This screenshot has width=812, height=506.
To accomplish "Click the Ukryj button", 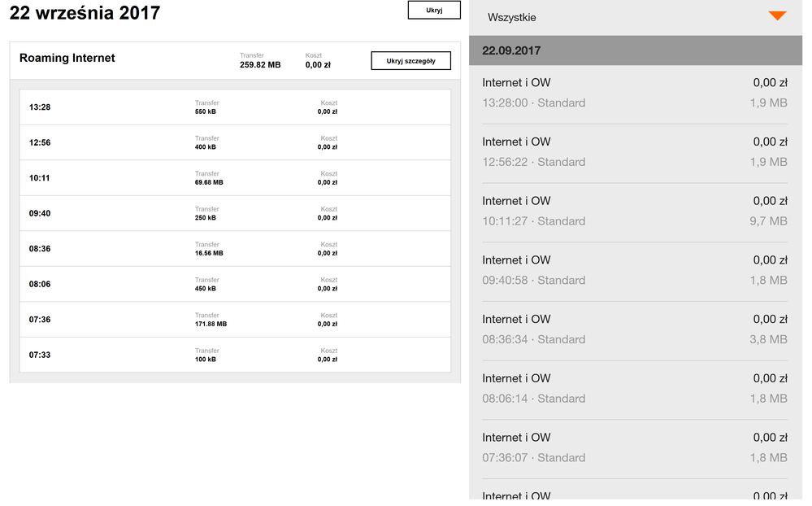I will [x=433, y=10].
